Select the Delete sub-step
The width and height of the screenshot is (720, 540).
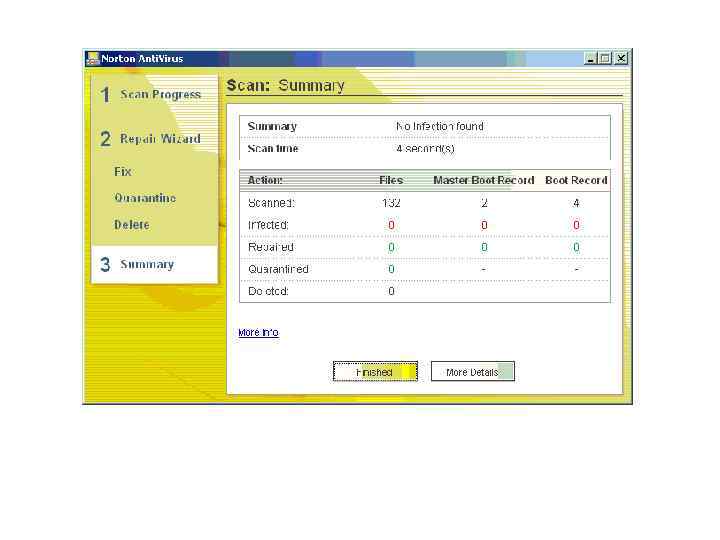(x=132, y=225)
